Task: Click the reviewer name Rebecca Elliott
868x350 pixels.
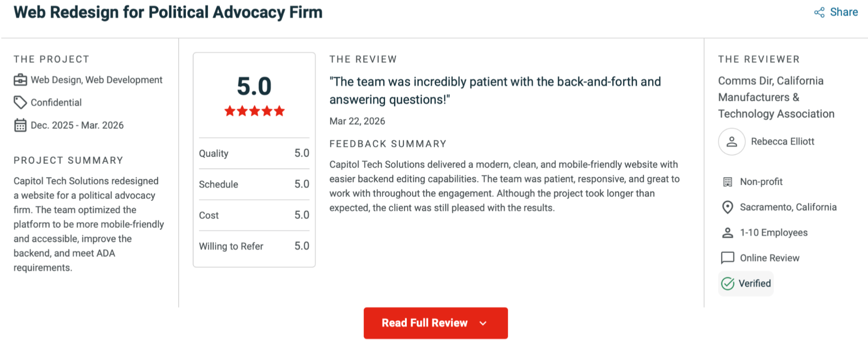Action: [x=782, y=142]
